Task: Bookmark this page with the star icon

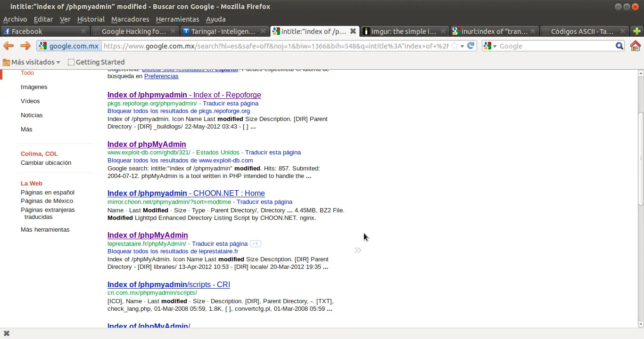Action: pos(454,46)
